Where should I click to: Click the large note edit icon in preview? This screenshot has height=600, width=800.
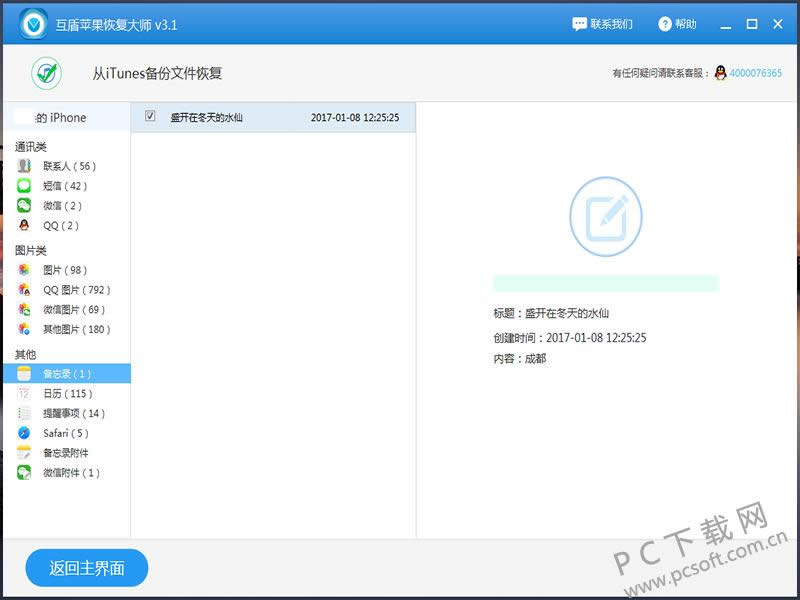pos(606,216)
